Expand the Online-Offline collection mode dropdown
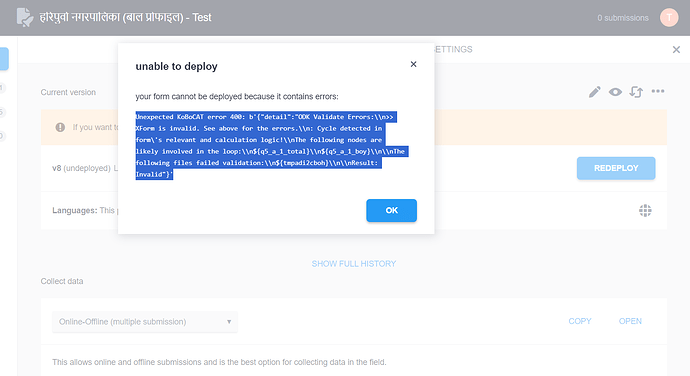The image size is (690, 376). (145, 322)
